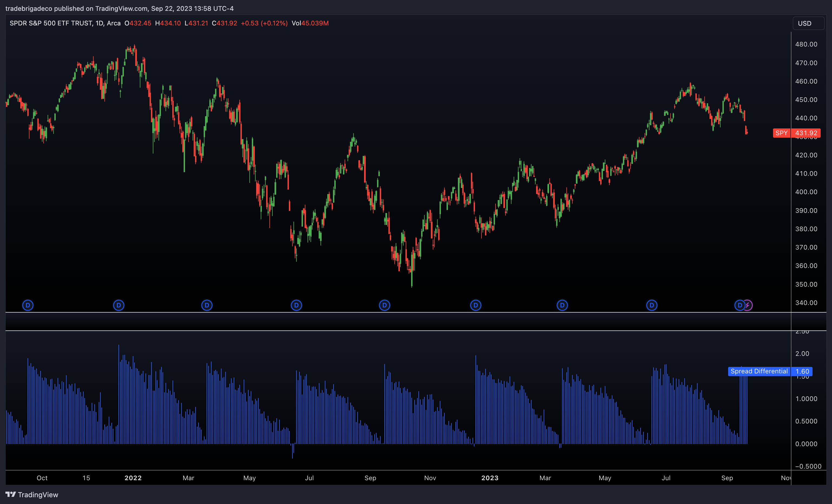Click the red SPY price label 431.92

click(797, 133)
